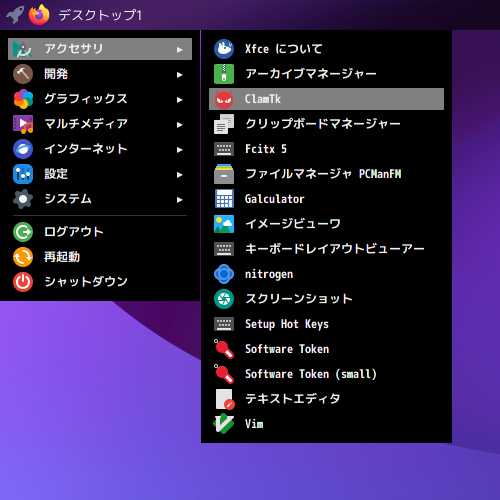
Task: Expand the 設定 submenu arrow
Action: point(180,175)
